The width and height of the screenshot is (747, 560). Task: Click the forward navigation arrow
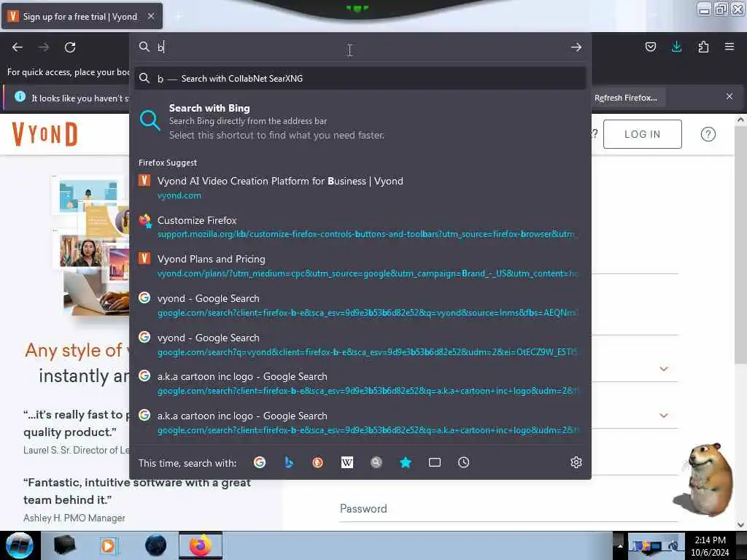44,47
